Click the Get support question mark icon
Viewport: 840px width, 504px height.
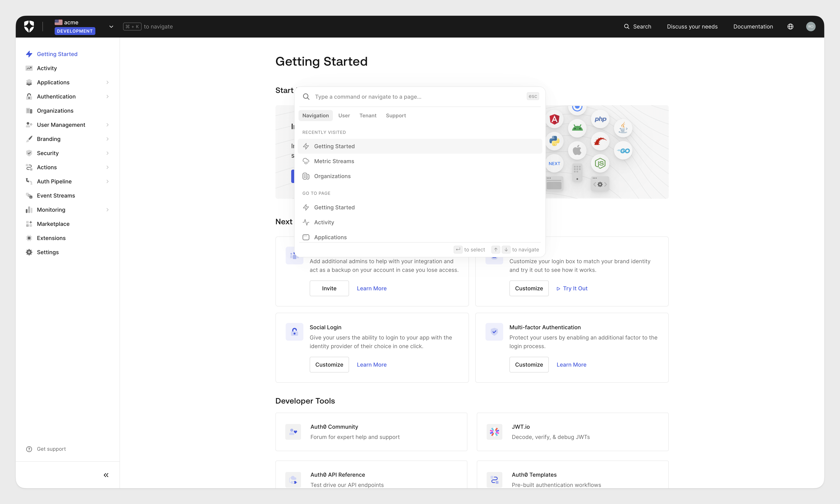point(29,449)
